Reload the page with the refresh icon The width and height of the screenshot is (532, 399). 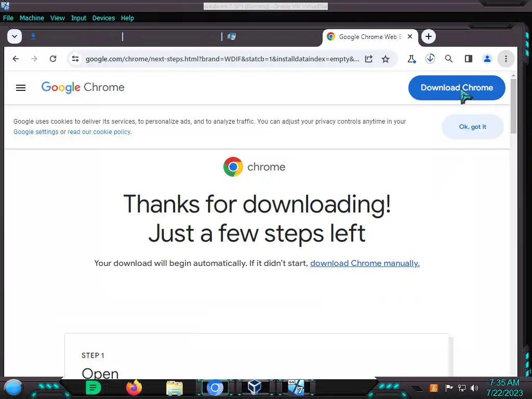pos(53,59)
